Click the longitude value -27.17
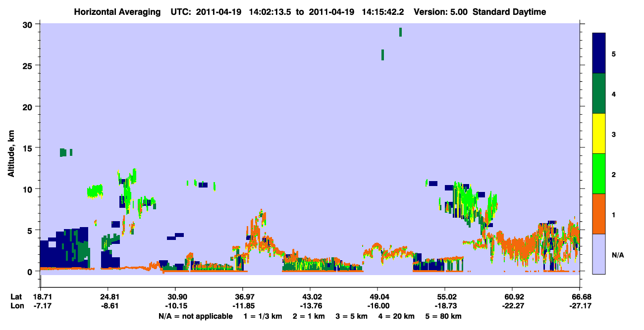644x330 pixels. (580, 306)
